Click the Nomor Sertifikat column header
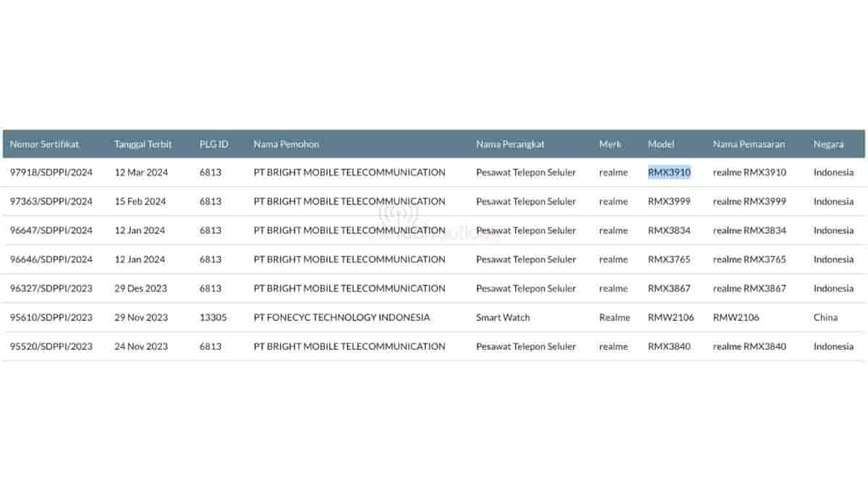The width and height of the screenshot is (868, 488). [x=44, y=144]
